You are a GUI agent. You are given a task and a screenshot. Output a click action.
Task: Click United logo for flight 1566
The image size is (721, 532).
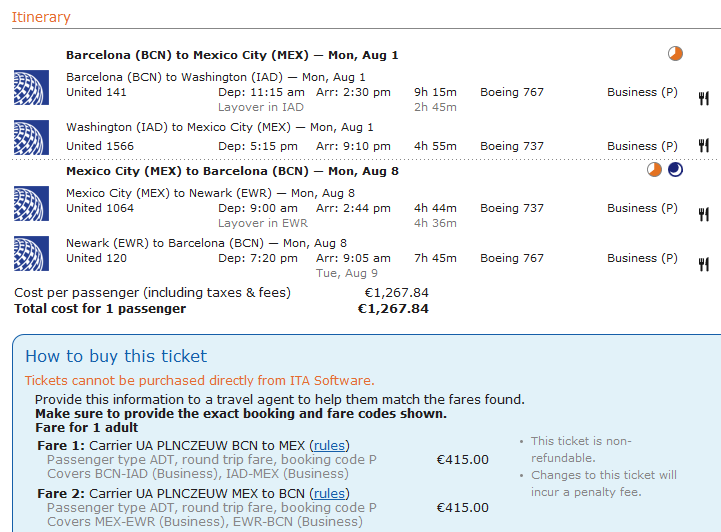(x=31, y=137)
